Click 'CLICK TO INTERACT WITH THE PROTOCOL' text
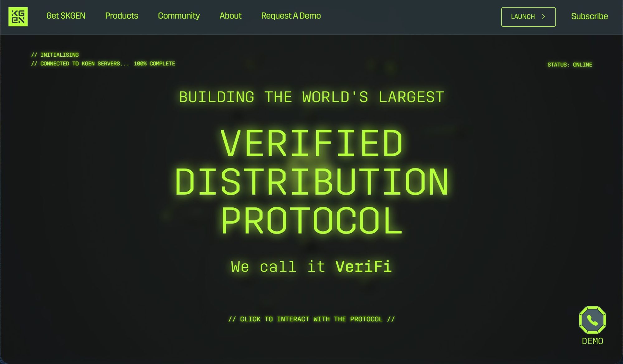Image resolution: width=623 pixels, height=364 pixels. tap(311, 319)
